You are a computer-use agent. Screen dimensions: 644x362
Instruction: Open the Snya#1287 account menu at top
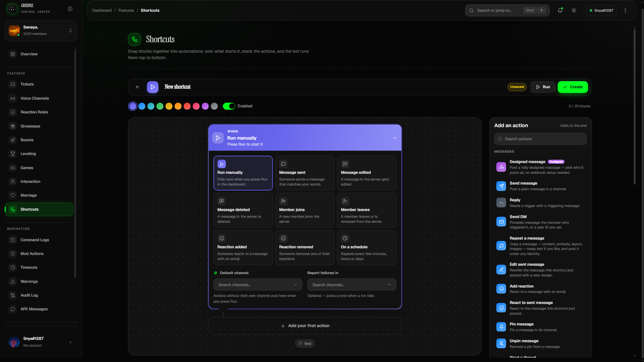601,10
